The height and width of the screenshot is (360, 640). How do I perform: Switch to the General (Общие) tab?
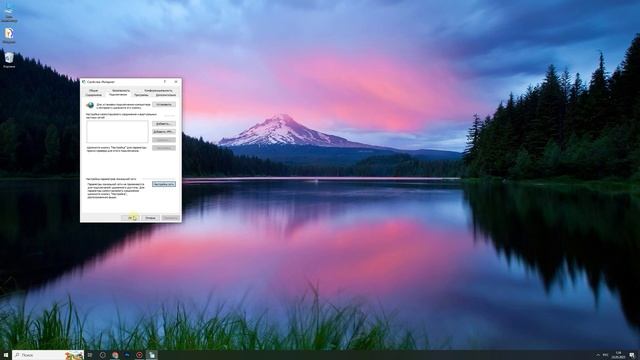93,90
